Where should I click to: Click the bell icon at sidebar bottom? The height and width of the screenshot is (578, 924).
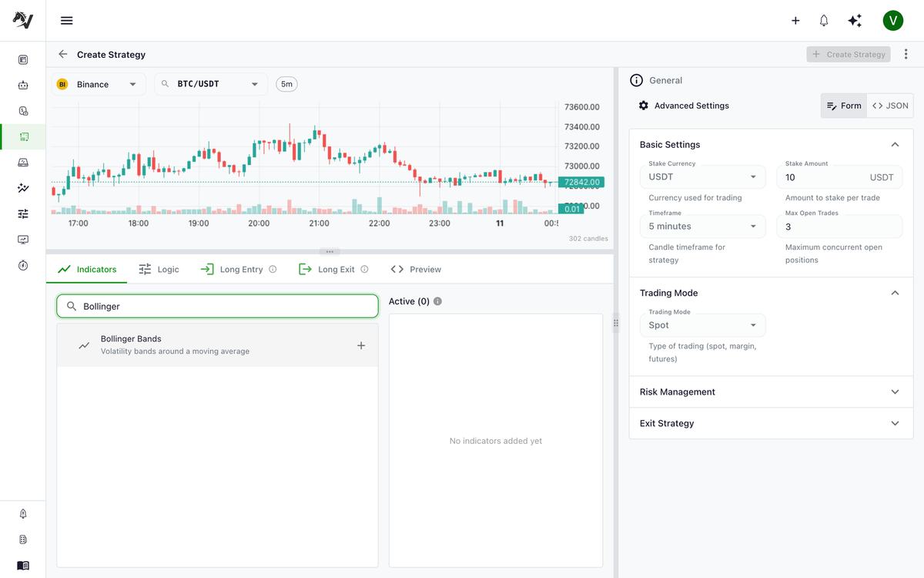[x=23, y=514]
